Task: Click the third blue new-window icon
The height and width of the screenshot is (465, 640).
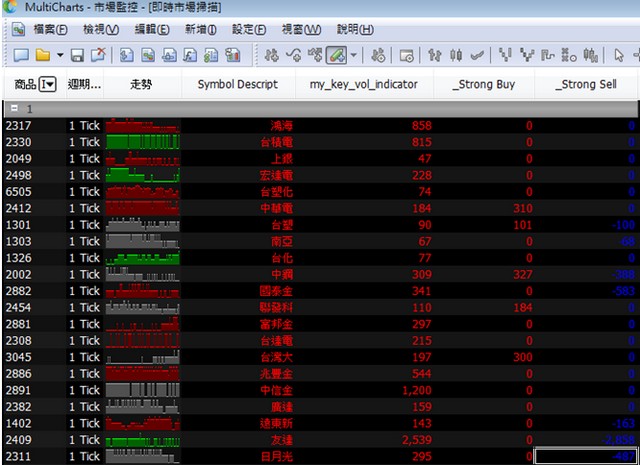Action: [x=169, y=55]
